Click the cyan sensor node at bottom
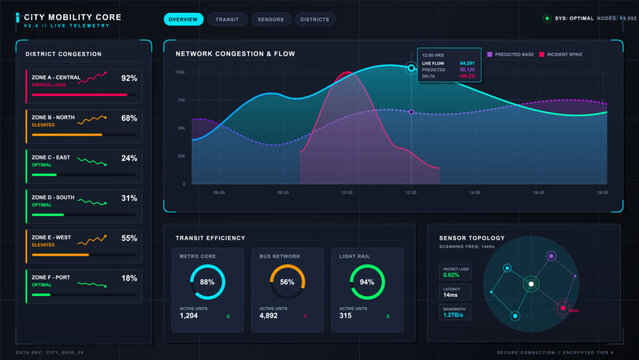639x360 pixels. tap(515, 316)
